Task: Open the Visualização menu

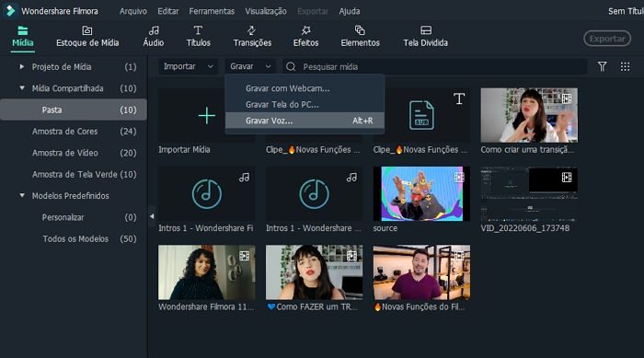Action: pos(266,11)
